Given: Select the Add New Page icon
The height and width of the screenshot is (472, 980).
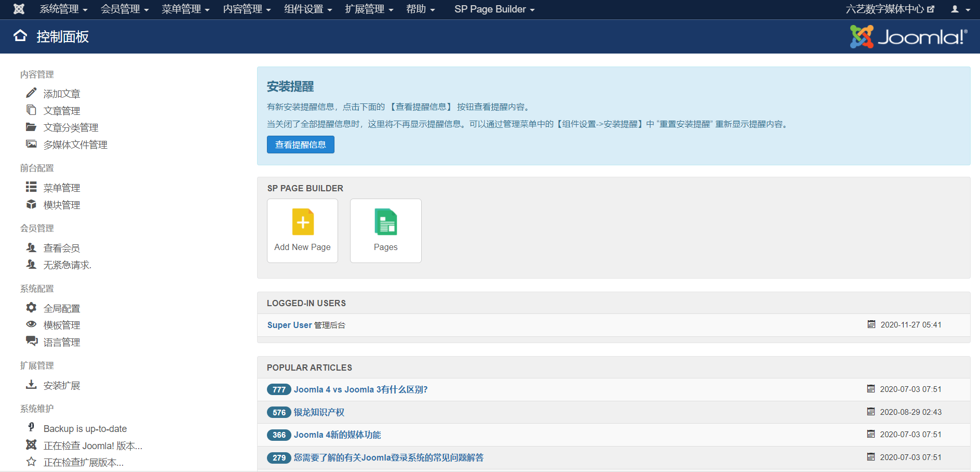Looking at the screenshot, I should 302,222.
